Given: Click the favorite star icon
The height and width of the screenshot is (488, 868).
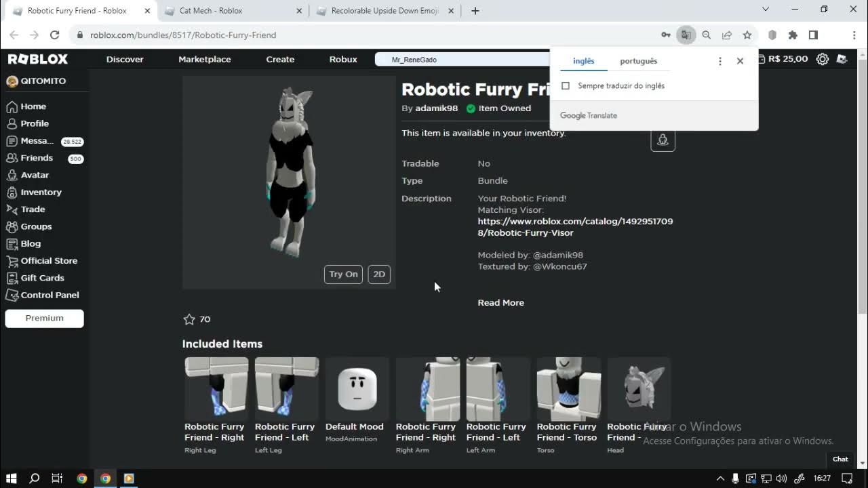Looking at the screenshot, I should coord(189,319).
